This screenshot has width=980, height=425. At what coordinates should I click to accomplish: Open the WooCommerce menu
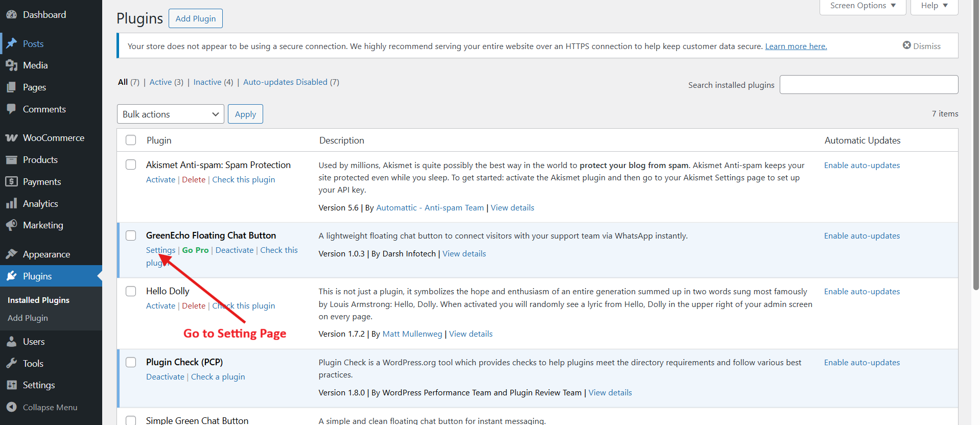click(x=51, y=138)
